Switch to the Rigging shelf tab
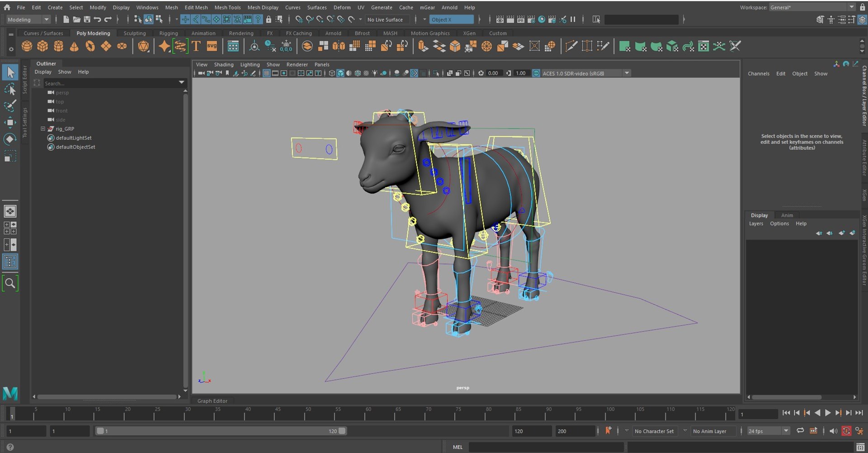 169,33
